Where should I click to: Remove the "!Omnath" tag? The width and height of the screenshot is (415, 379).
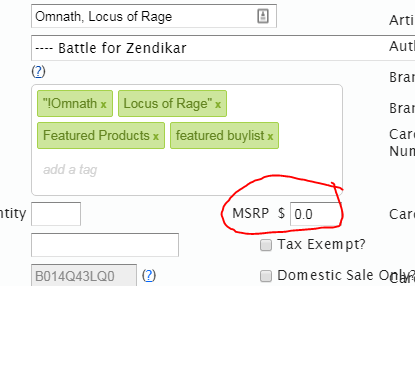coord(104,104)
